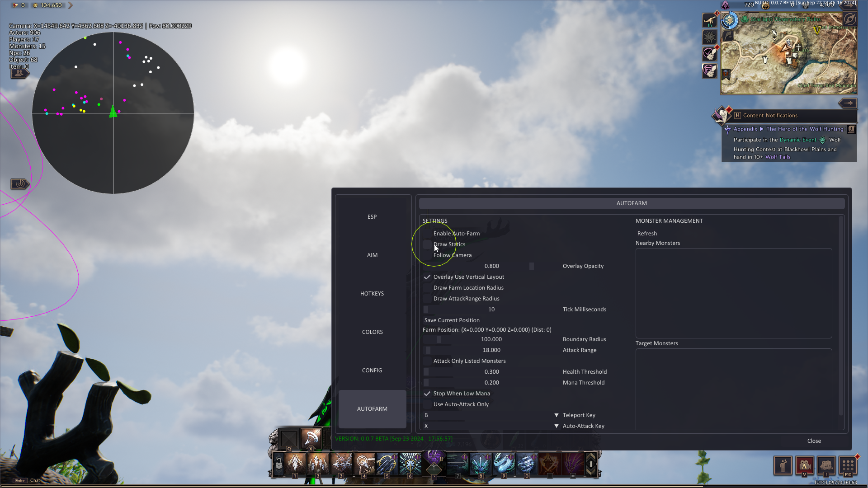Toggle the Draw Statics checkbox
The image size is (868, 488).
[x=427, y=244]
